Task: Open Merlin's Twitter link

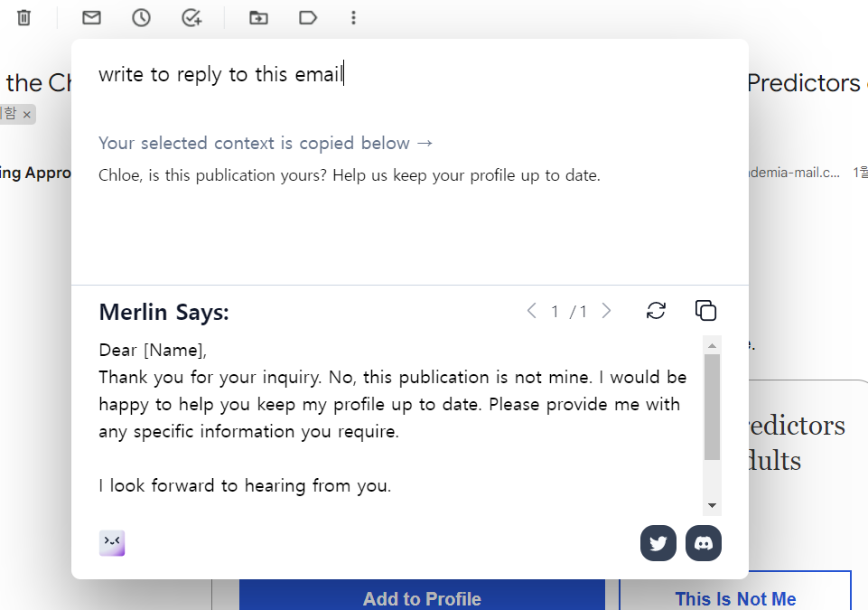Action: coord(658,543)
